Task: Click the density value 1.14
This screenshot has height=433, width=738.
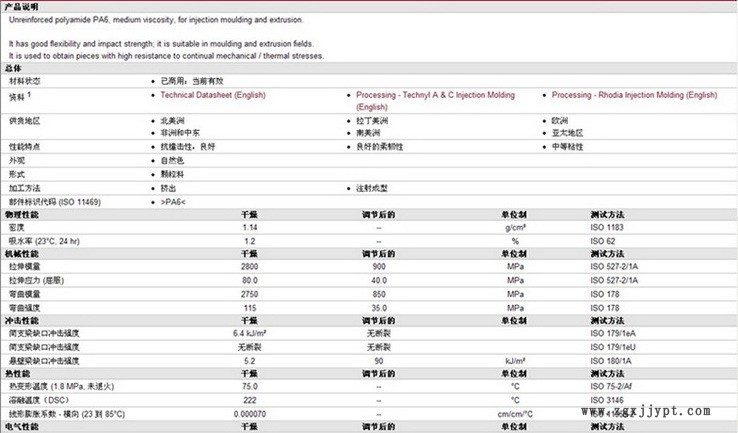Action: [249, 227]
